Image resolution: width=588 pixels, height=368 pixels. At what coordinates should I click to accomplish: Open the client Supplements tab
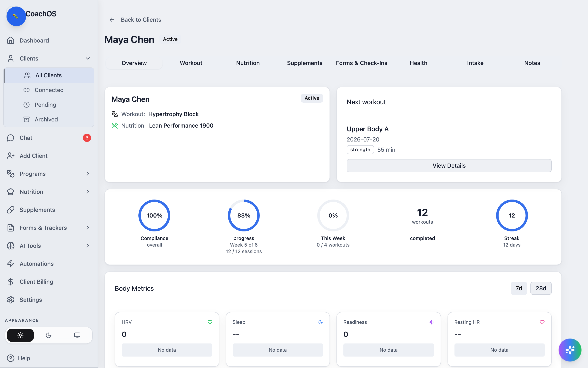coord(305,63)
